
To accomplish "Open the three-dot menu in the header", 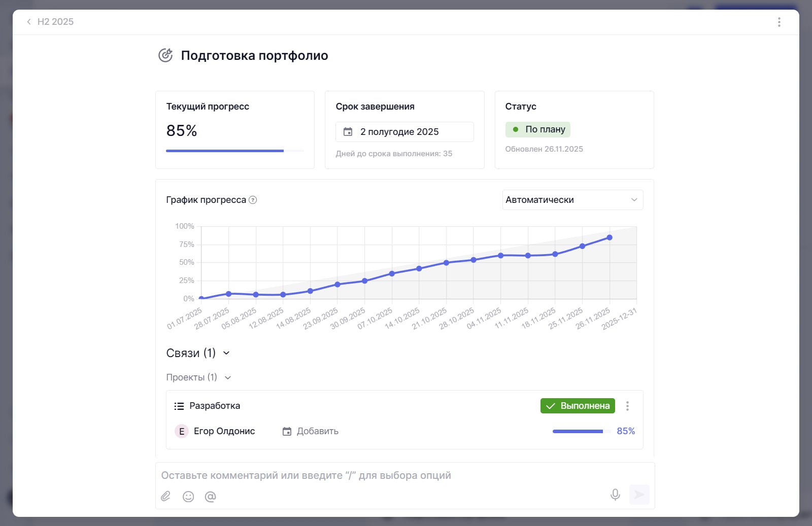I will coord(779,22).
